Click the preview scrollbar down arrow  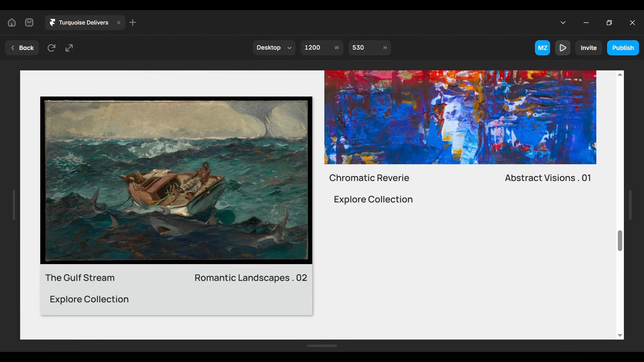[x=620, y=336]
